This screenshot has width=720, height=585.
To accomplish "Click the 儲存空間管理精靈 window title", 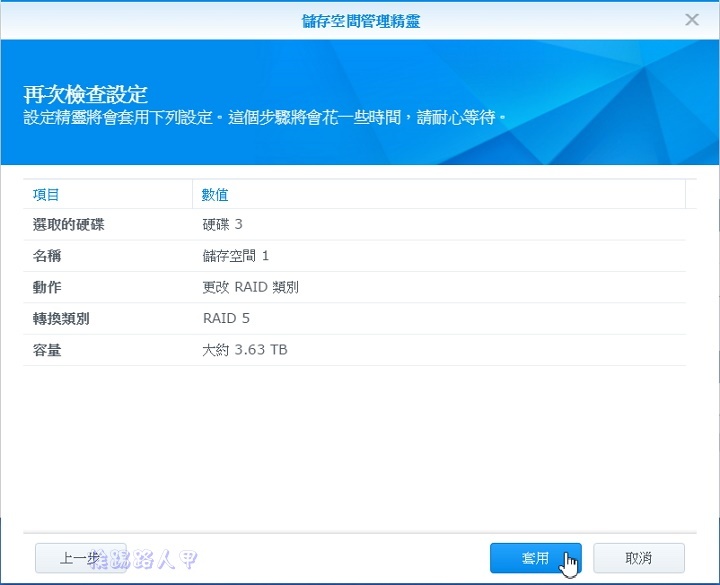I will click(x=360, y=20).
